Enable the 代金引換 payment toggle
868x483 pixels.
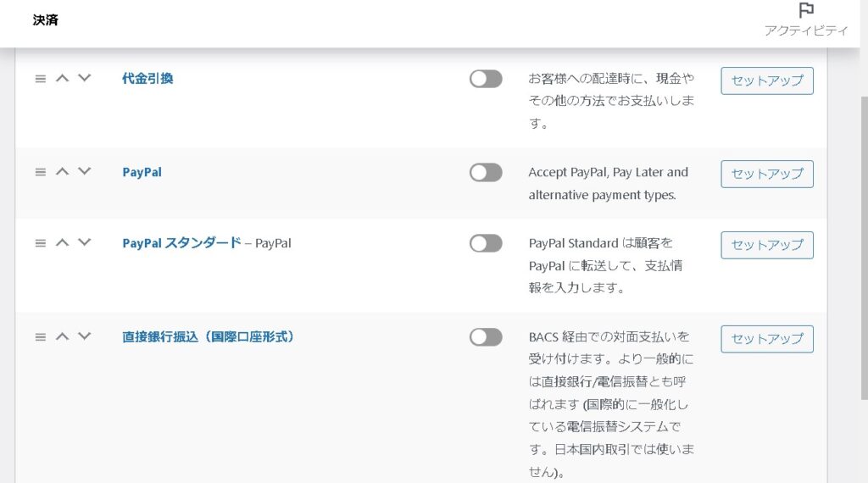(486, 79)
